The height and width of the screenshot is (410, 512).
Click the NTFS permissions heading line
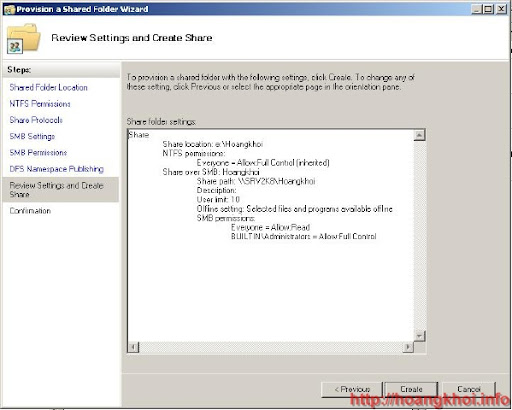coord(194,153)
